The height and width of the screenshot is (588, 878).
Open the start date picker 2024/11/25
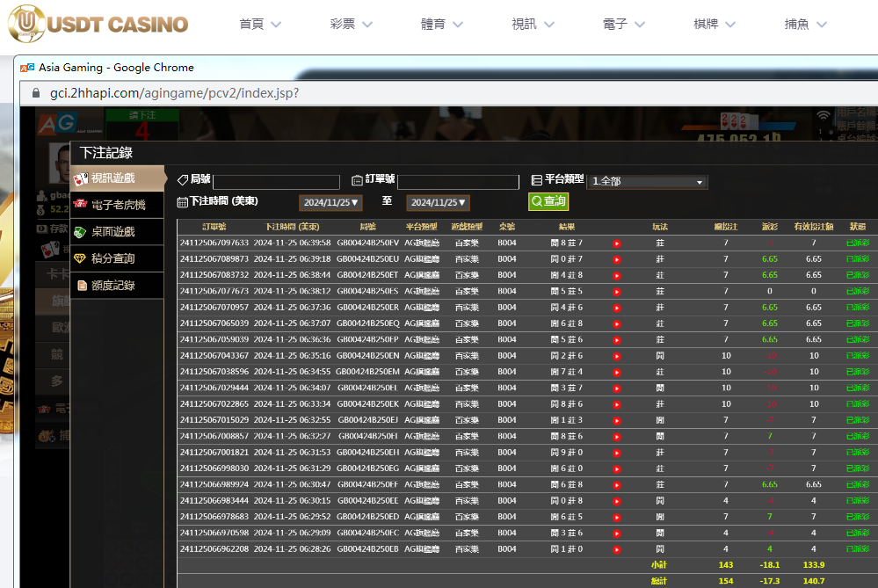pos(331,203)
